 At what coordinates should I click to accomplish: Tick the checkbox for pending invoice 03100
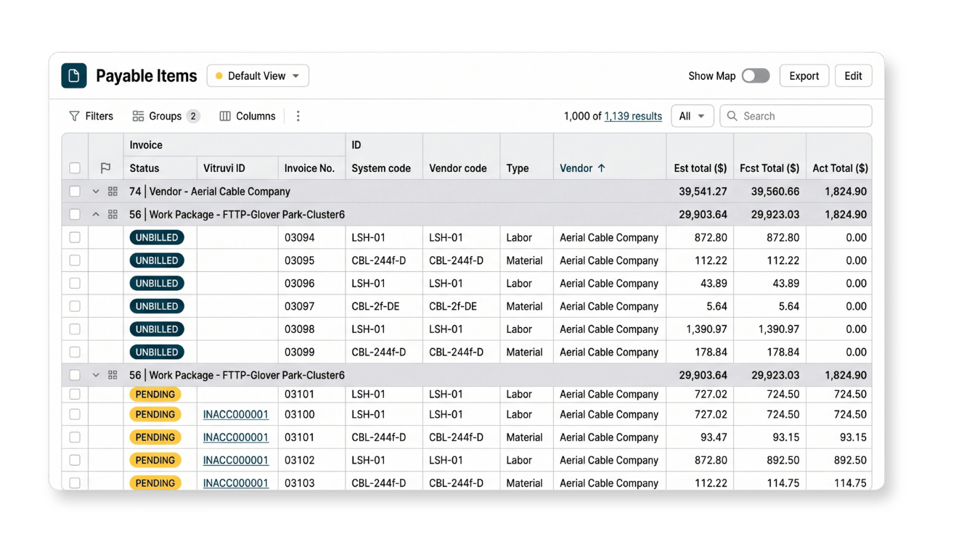[75, 414]
